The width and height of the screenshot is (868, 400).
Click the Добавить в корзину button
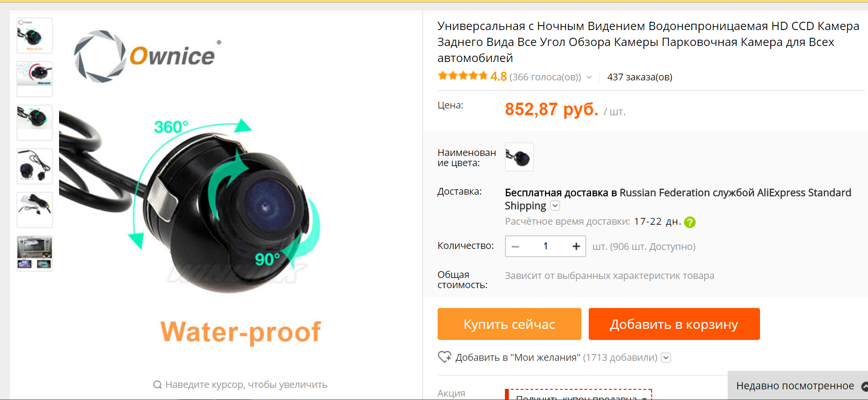point(674,324)
